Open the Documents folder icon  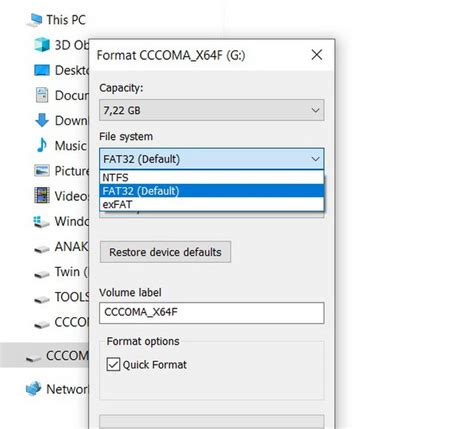[x=42, y=95]
